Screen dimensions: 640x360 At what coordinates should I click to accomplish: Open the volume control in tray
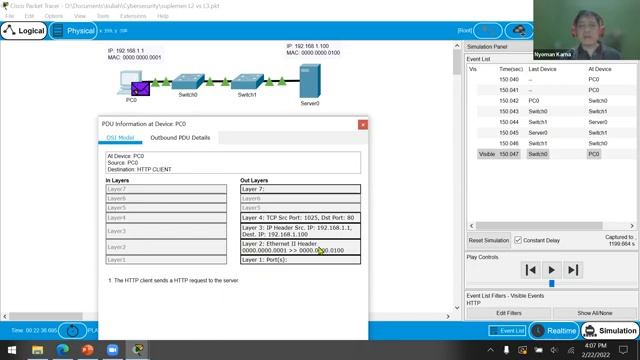coord(554,350)
